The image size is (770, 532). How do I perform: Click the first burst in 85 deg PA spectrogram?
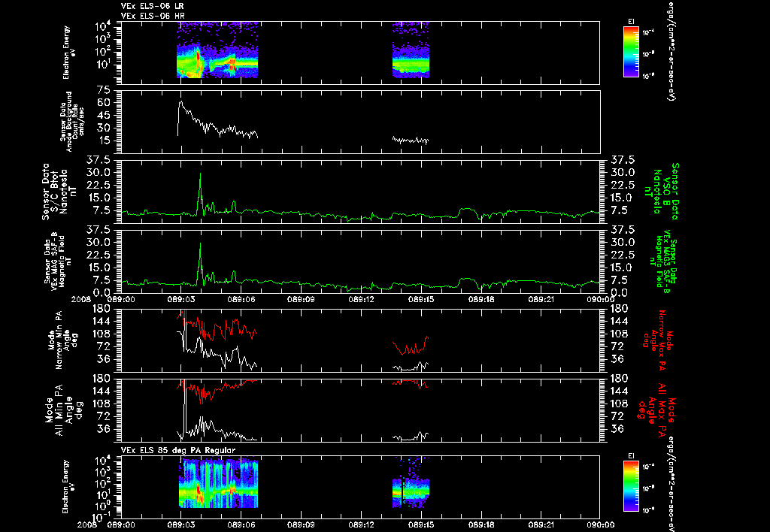pyautogui.click(x=219, y=484)
